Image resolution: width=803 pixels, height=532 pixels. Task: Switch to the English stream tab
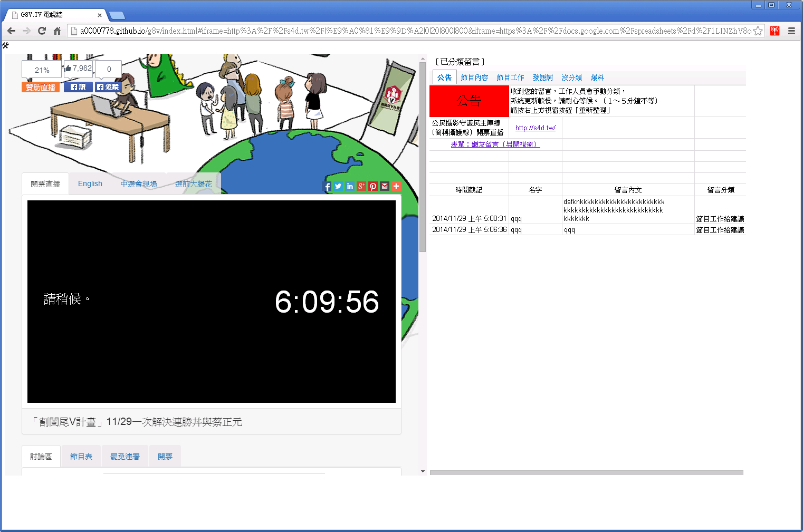coord(90,184)
